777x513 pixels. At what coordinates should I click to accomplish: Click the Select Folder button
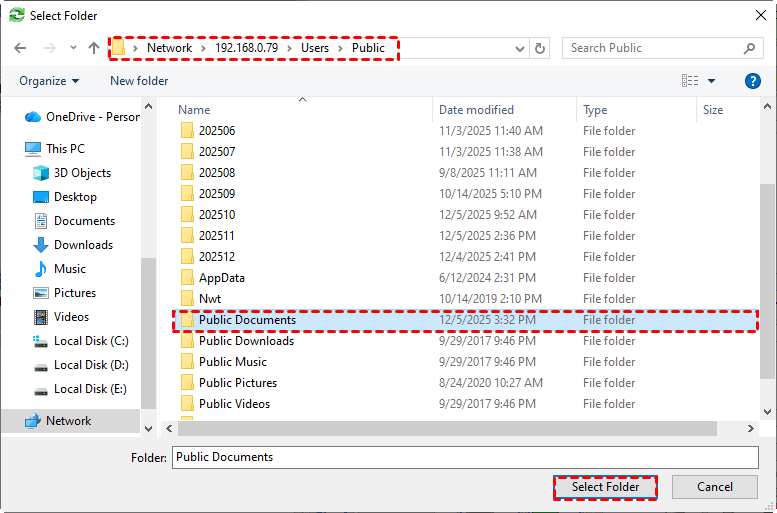point(606,487)
